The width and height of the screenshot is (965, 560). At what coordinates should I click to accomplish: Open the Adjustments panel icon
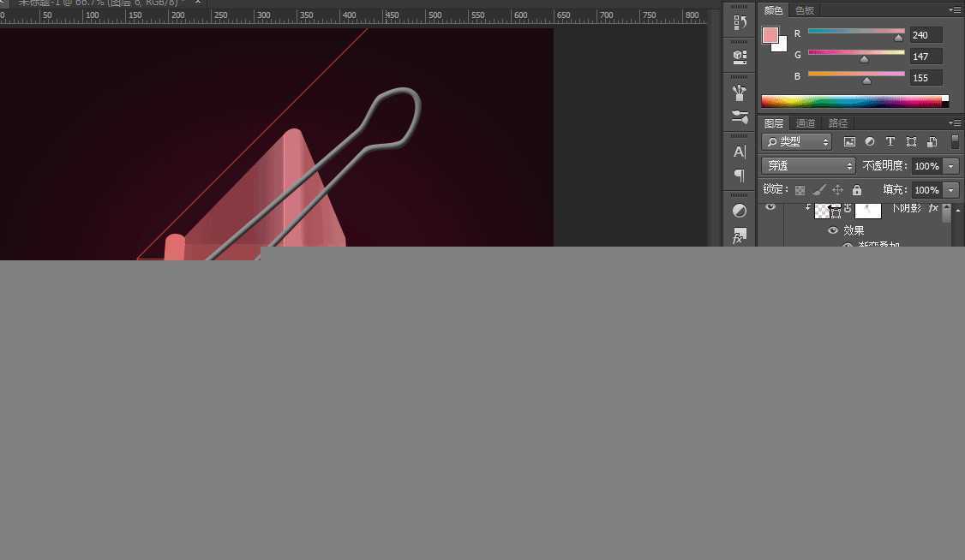740,211
